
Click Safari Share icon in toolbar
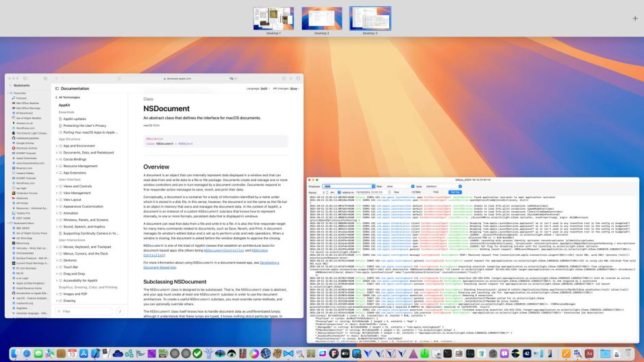pyautogui.click(x=284, y=78)
